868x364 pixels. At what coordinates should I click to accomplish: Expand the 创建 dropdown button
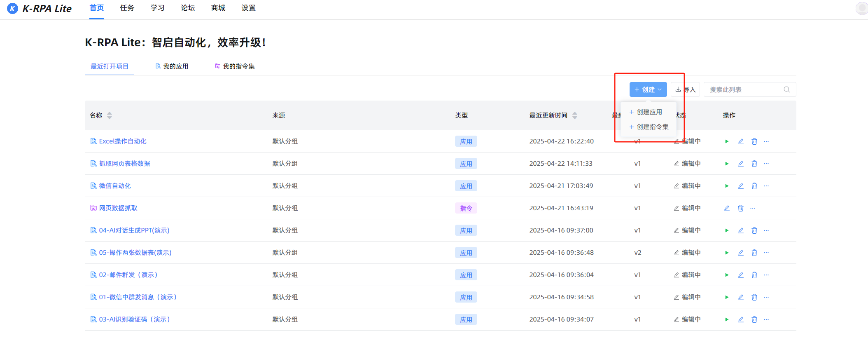pos(648,89)
